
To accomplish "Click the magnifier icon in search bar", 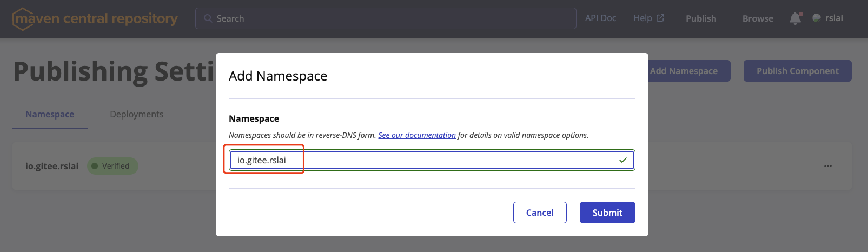I will point(208,18).
